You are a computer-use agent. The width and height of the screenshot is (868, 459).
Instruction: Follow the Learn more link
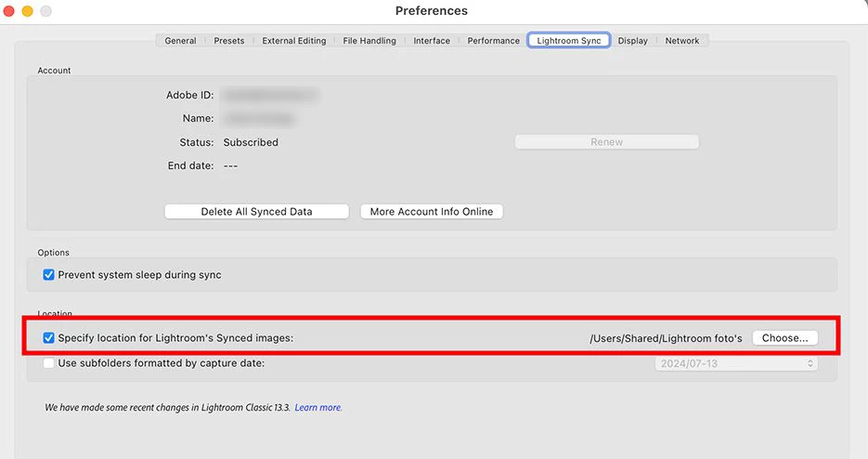[x=318, y=408]
